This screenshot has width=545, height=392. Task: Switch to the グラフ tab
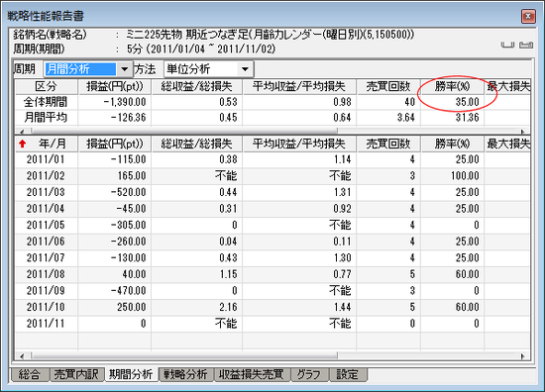pyautogui.click(x=308, y=374)
